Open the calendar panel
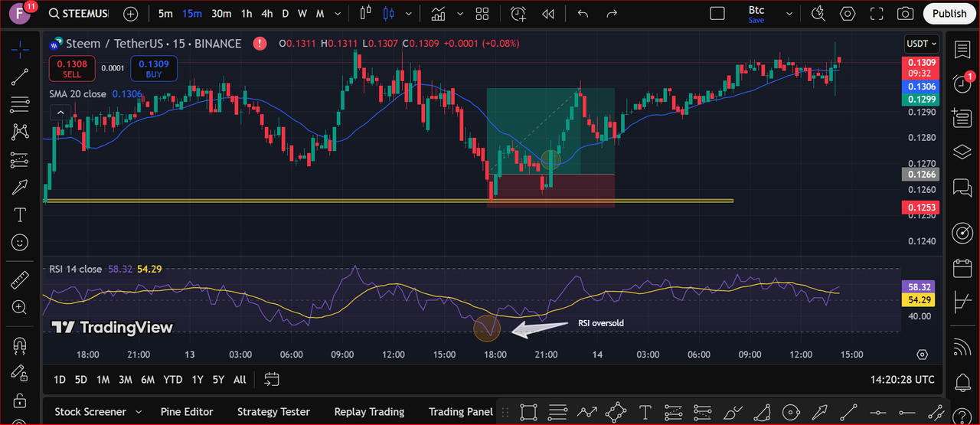 tap(962, 269)
